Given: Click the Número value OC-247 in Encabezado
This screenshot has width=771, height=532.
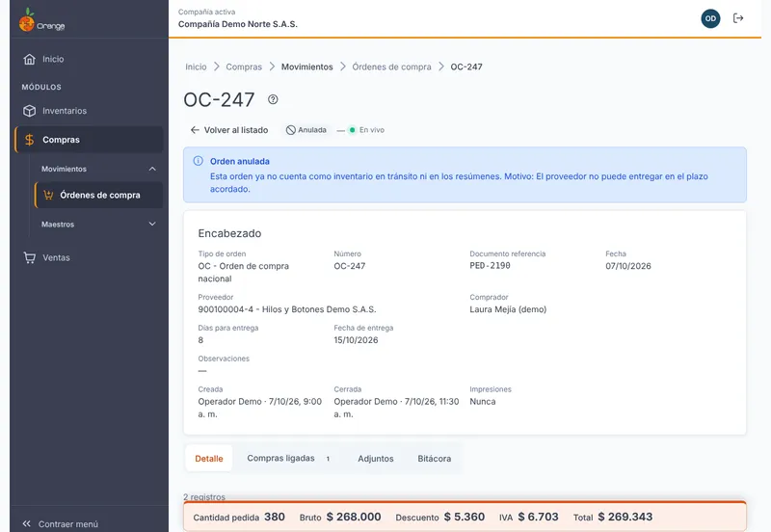Looking at the screenshot, I should (350, 266).
